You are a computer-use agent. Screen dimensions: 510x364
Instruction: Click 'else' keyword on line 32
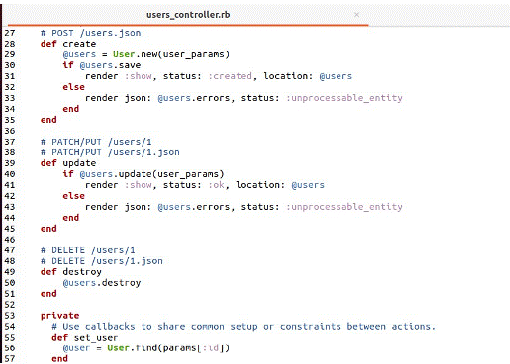[73, 87]
